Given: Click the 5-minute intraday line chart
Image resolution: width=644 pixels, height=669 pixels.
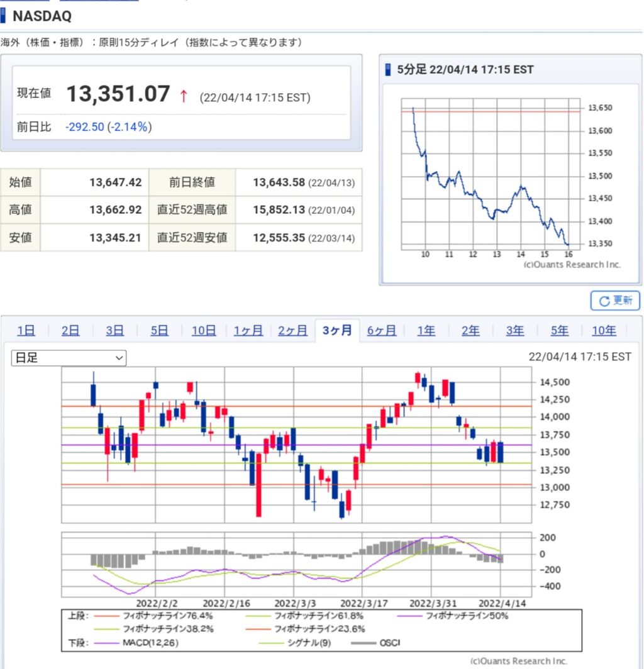Looking at the screenshot, I should (491, 174).
